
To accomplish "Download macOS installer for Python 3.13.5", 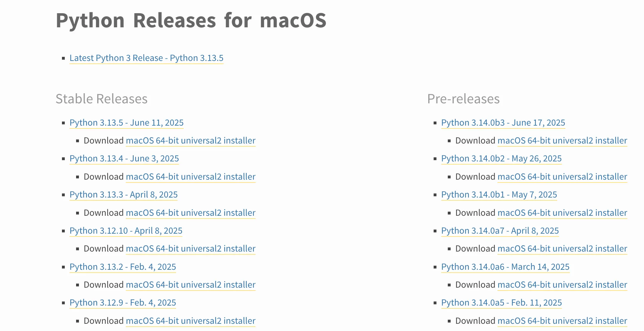I will [x=191, y=140].
